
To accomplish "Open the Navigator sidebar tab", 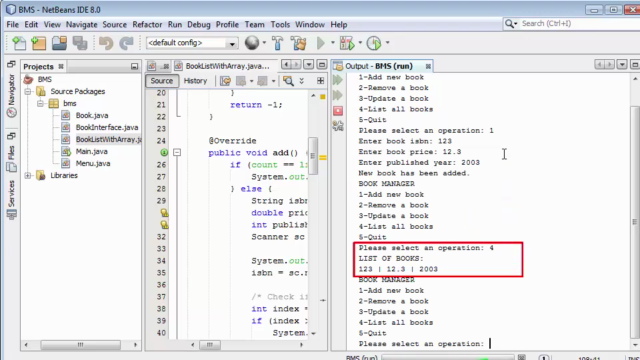I will point(11,96).
